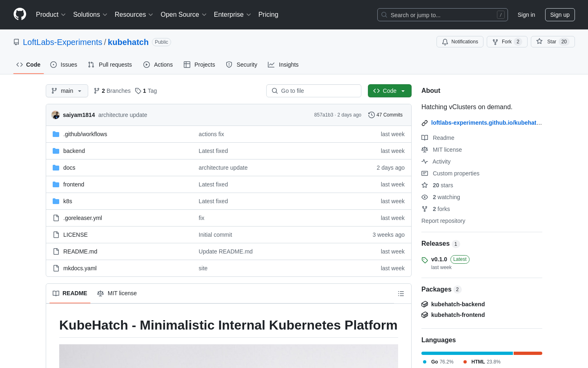This screenshot has width=588, height=368.
Task: Open the Pricing link
Action: (x=268, y=14)
